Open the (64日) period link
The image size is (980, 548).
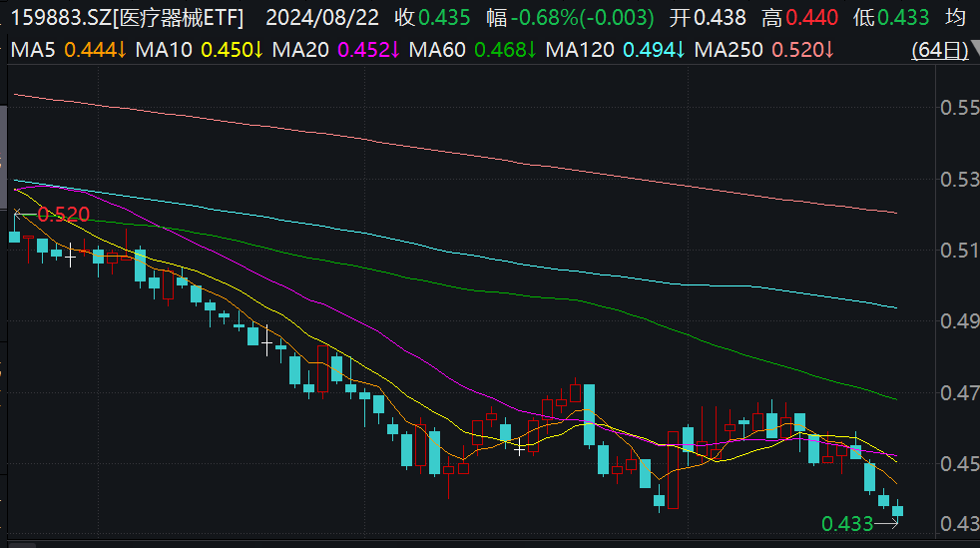point(939,50)
